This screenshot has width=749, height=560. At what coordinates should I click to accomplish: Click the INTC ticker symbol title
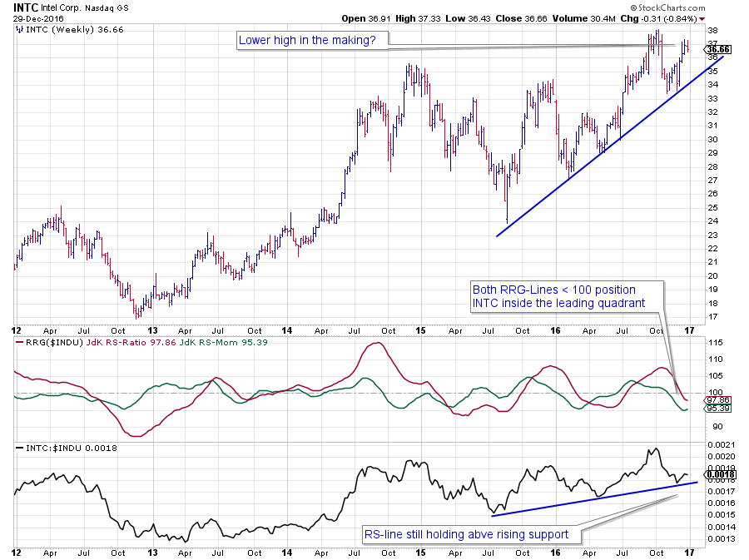pos(25,7)
